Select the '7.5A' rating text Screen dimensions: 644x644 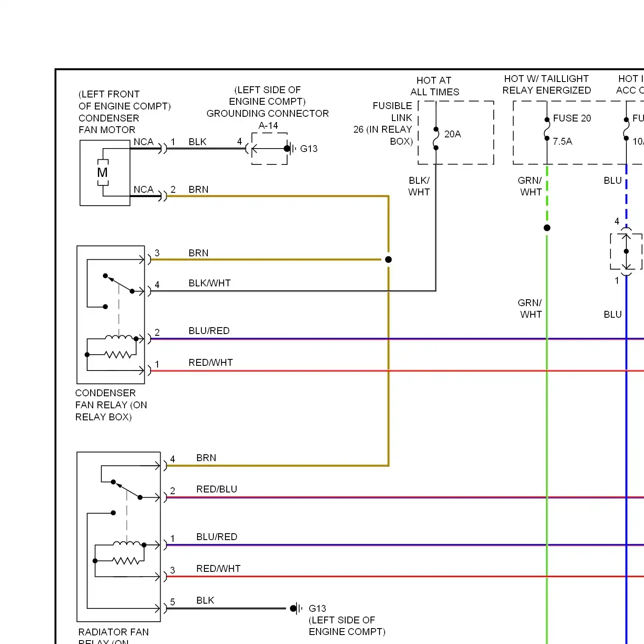562,141
